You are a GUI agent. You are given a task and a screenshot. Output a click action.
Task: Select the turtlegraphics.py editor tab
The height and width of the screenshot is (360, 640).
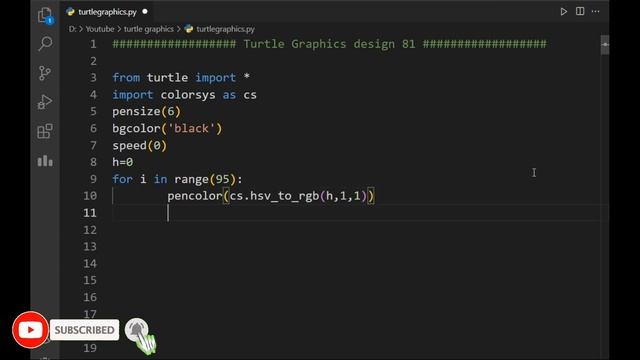click(x=107, y=12)
